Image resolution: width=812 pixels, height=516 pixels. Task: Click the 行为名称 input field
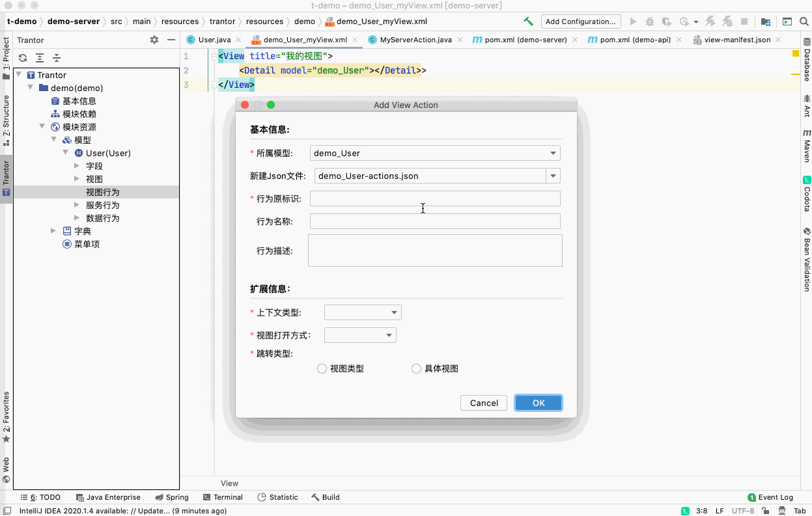(x=435, y=221)
